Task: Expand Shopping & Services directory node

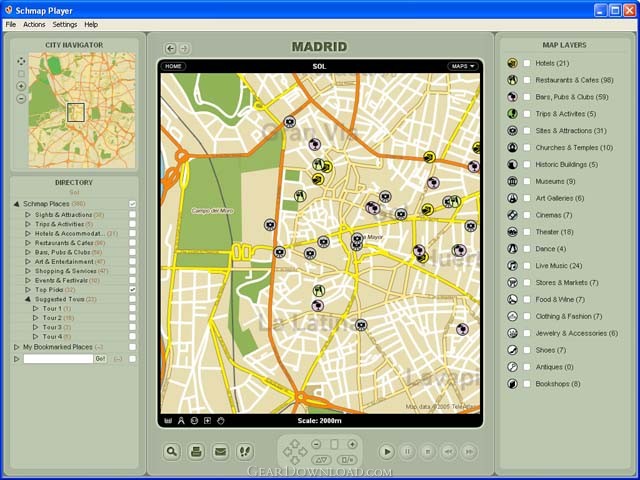Action: tap(28, 271)
